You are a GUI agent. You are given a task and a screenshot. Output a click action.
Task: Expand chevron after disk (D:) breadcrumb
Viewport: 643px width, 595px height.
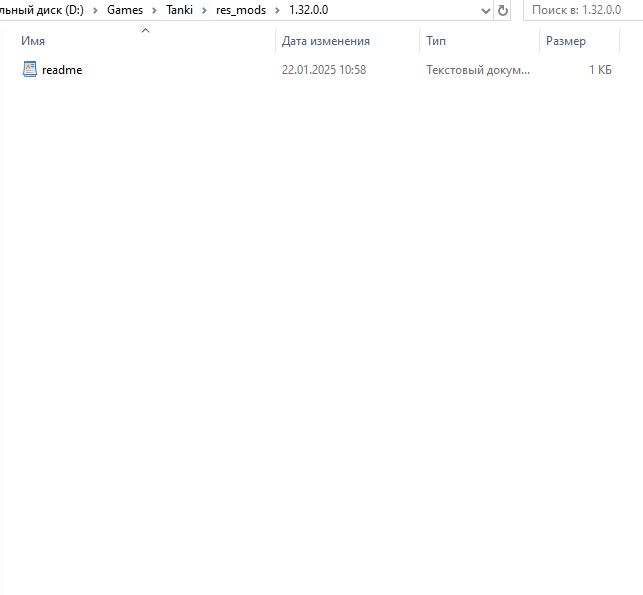(95, 10)
